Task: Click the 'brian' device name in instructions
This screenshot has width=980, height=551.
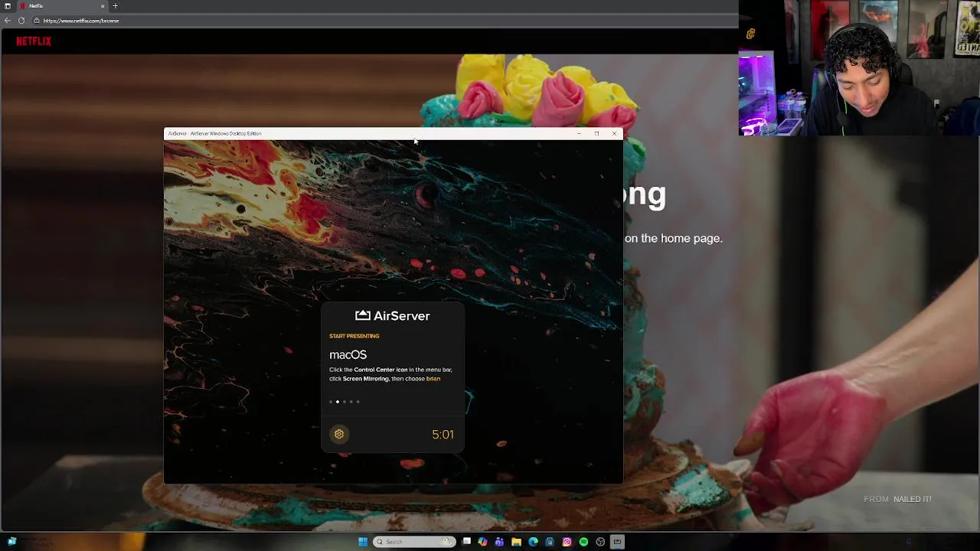Action: tap(433, 379)
